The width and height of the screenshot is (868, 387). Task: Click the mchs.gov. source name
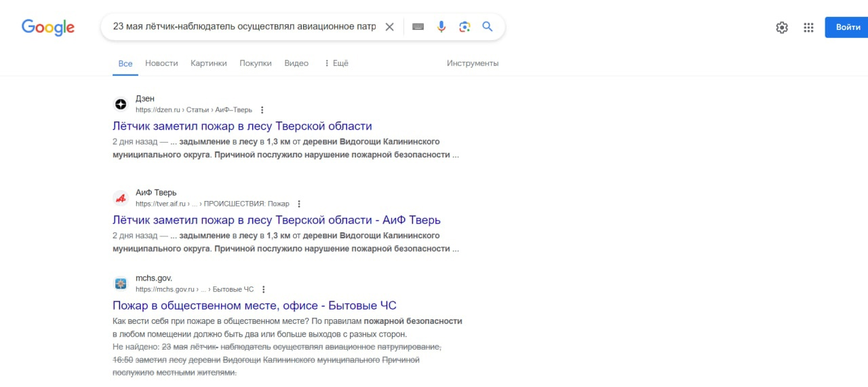pos(154,278)
